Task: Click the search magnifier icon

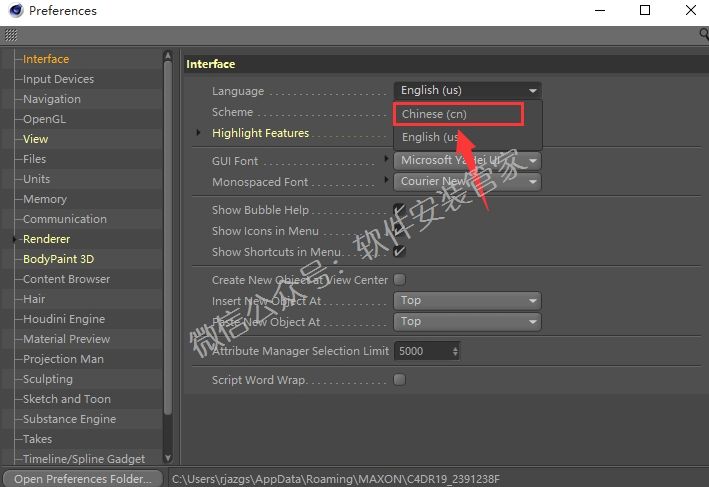Action: coord(703,35)
